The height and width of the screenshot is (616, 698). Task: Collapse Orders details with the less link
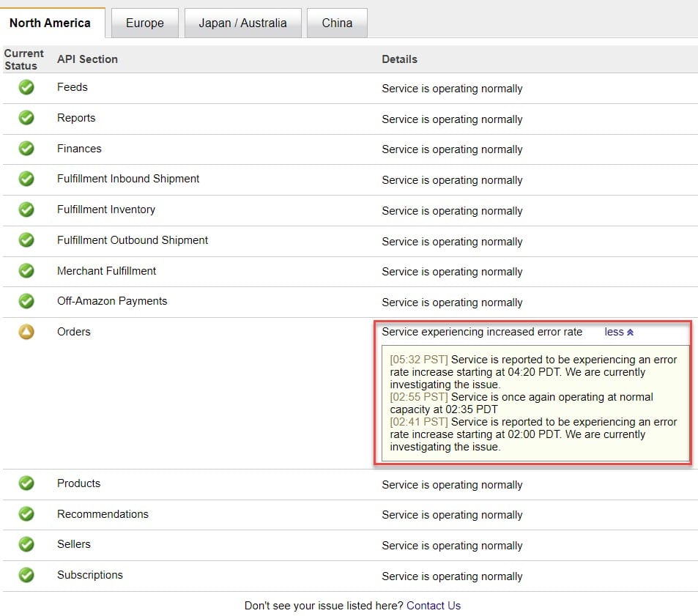pos(619,332)
